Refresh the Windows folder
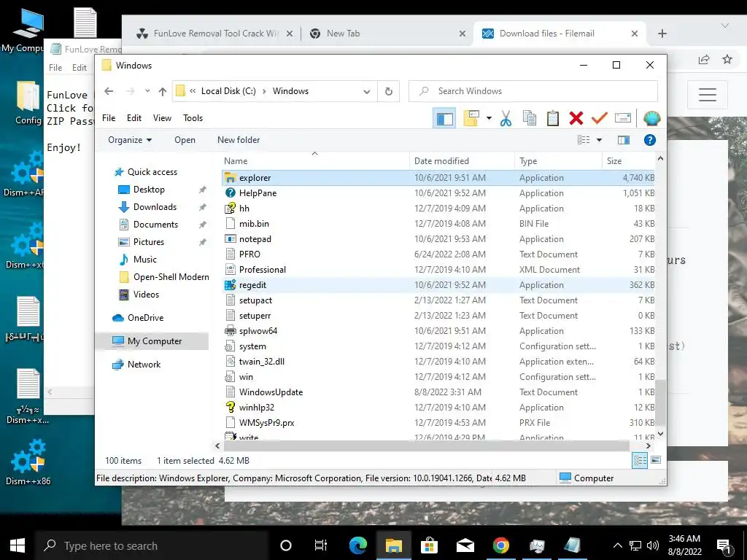747x560 pixels. coord(389,91)
